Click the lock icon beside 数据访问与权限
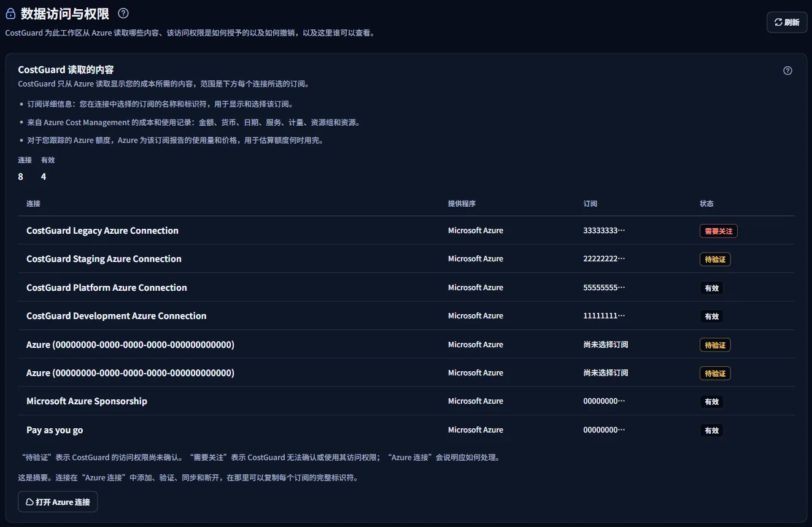 [x=10, y=13]
